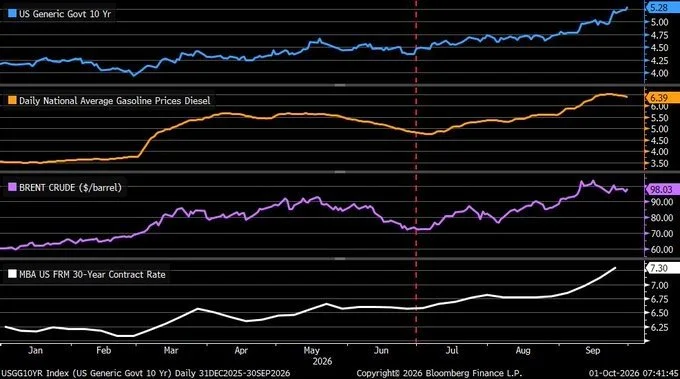The image size is (680, 379).
Task: Click the 2026 year label under the axis
Action: 322,361
